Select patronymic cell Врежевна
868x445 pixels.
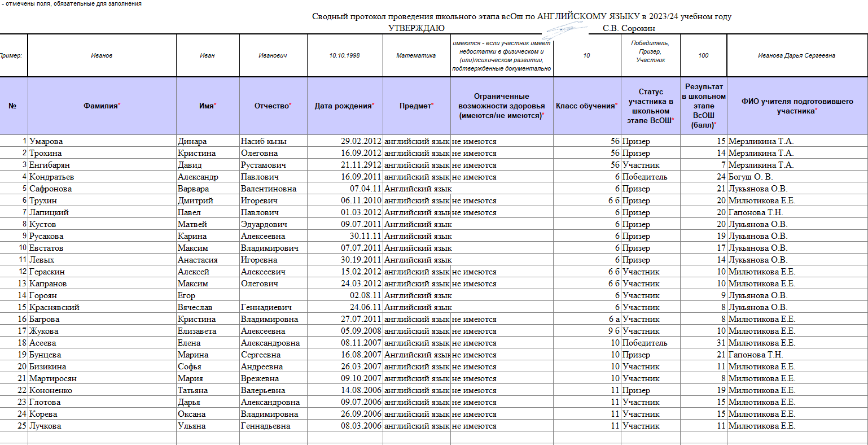pyautogui.click(x=273, y=378)
